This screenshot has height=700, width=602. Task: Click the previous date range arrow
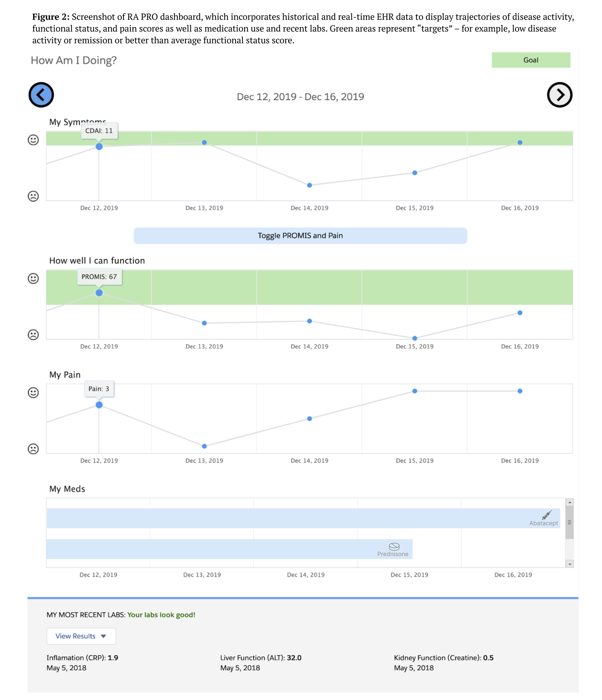tap(41, 95)
